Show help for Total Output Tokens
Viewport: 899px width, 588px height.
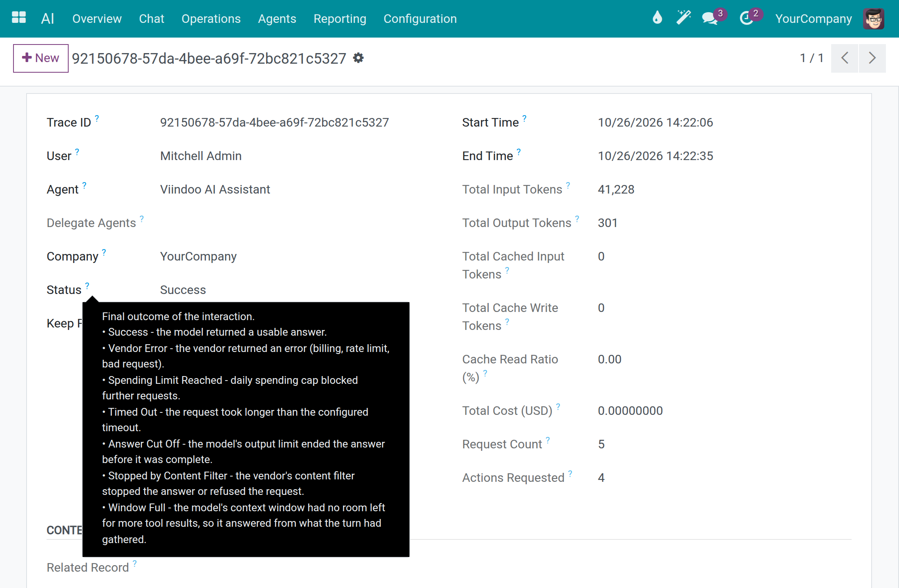(x=577, y=218)
